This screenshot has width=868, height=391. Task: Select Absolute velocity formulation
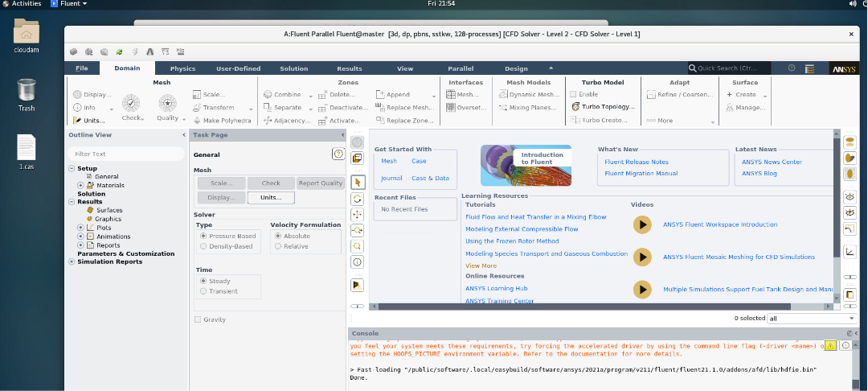pyautogui.click(x=278, y=236)
